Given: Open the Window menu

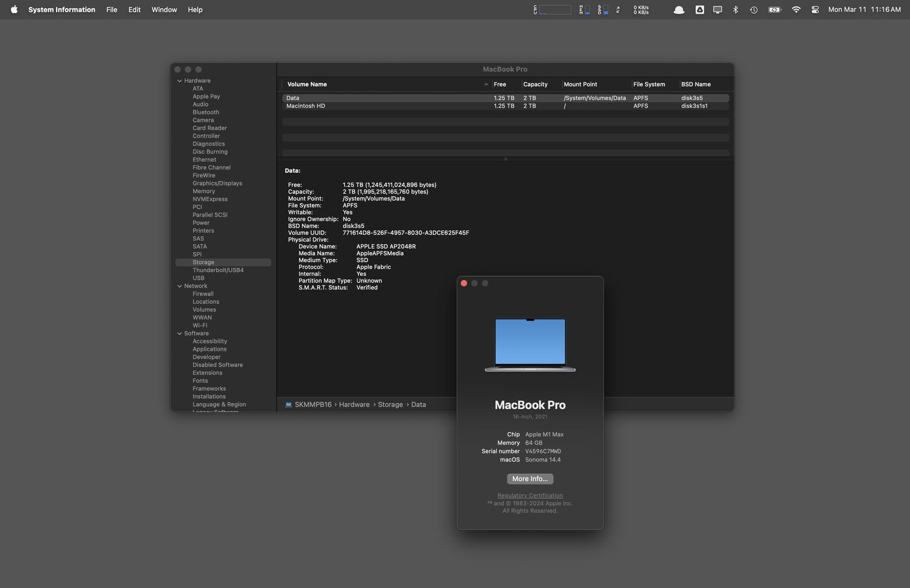Looking at the screenshot, I should 164,9.
